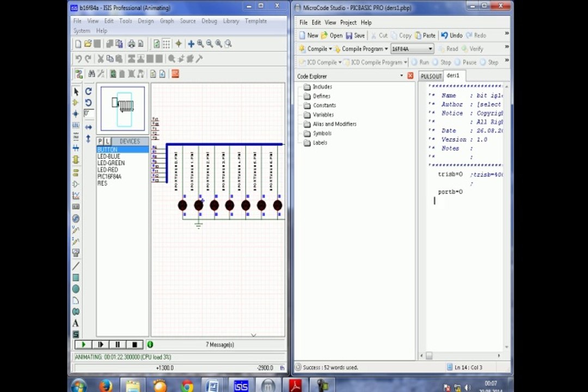This screenshot has width=588, height=392.
Task: Start simulation with the Play button
Action: click(83, 344)
